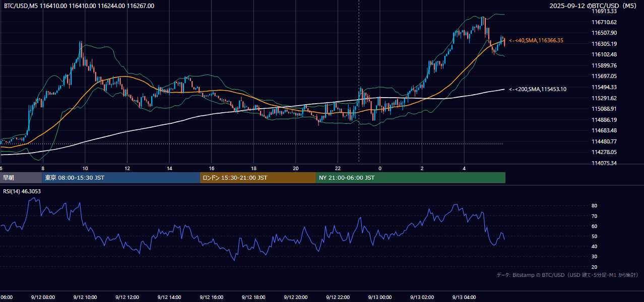Select the NY 21:00-06:00 JST session bar
The height and width of the screenshot is (302, 644).
tap(411, 178)
